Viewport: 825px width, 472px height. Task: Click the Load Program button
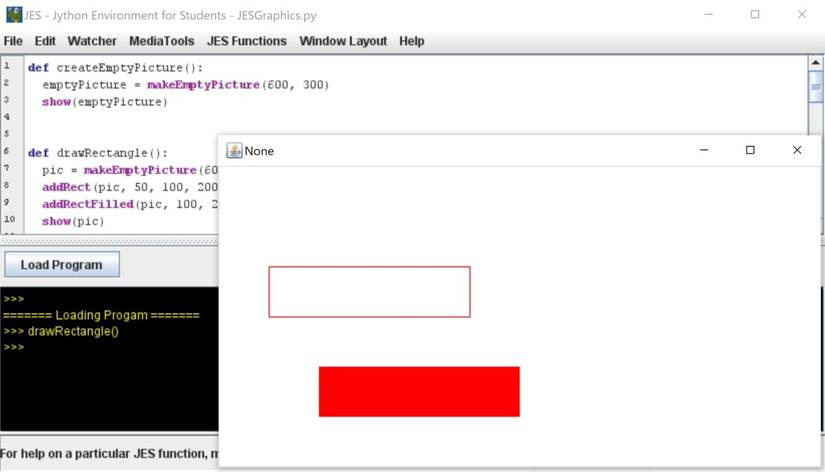(x=62, y=265)
